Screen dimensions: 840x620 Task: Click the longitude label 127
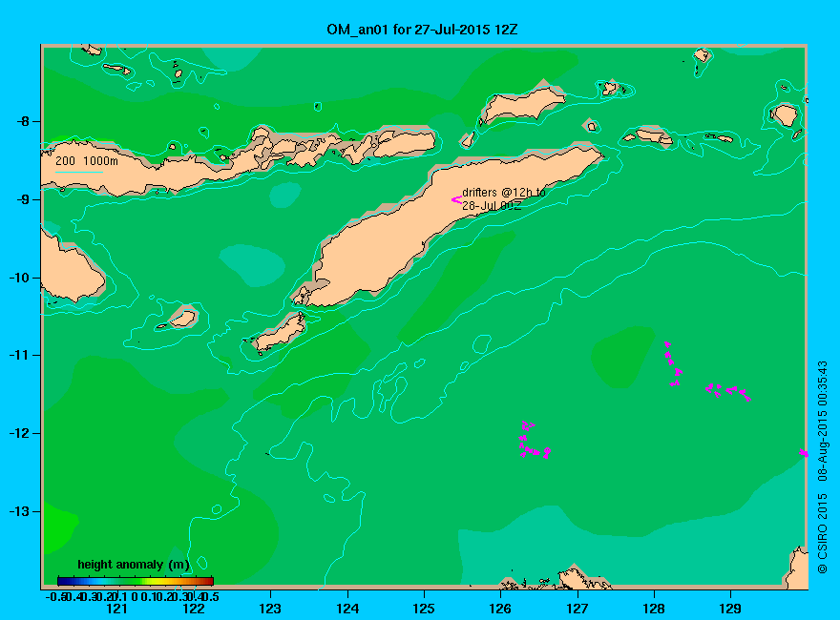click(577, 609)
